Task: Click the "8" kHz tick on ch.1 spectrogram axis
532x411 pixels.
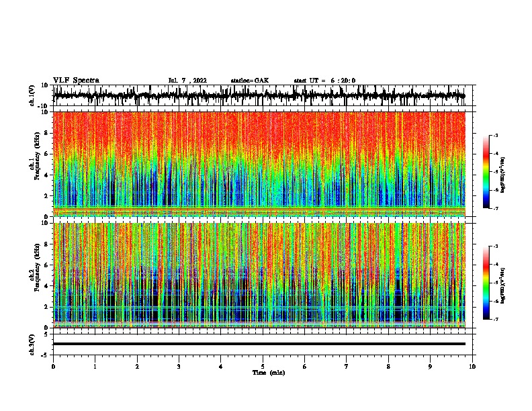Action: point(46,133)
